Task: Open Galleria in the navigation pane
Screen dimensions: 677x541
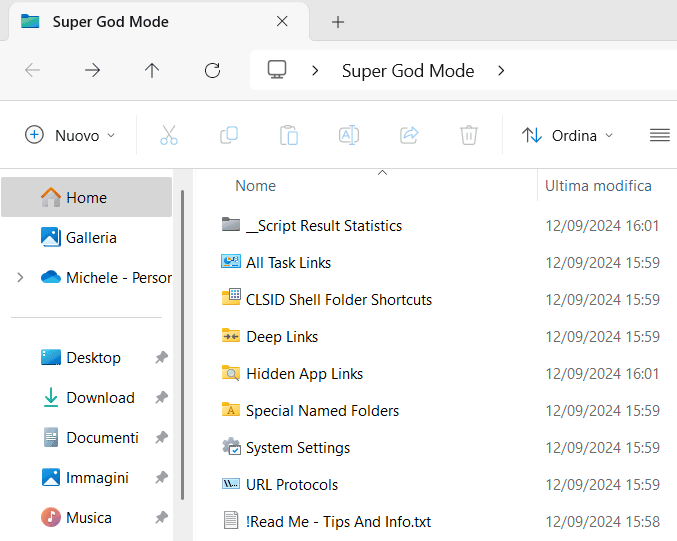Action: coord(87,237)
